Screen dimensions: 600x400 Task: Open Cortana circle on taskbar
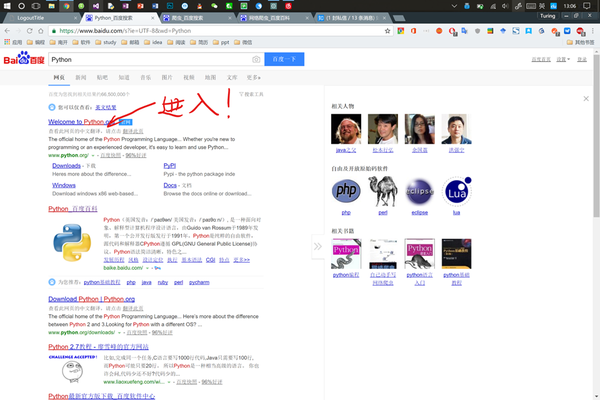click(21, 6)
